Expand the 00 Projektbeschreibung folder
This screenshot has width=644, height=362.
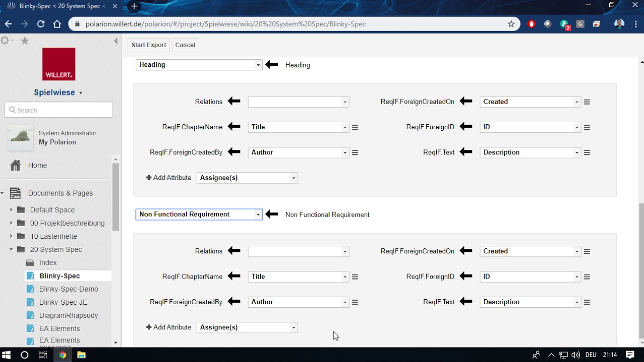[11, 223]
